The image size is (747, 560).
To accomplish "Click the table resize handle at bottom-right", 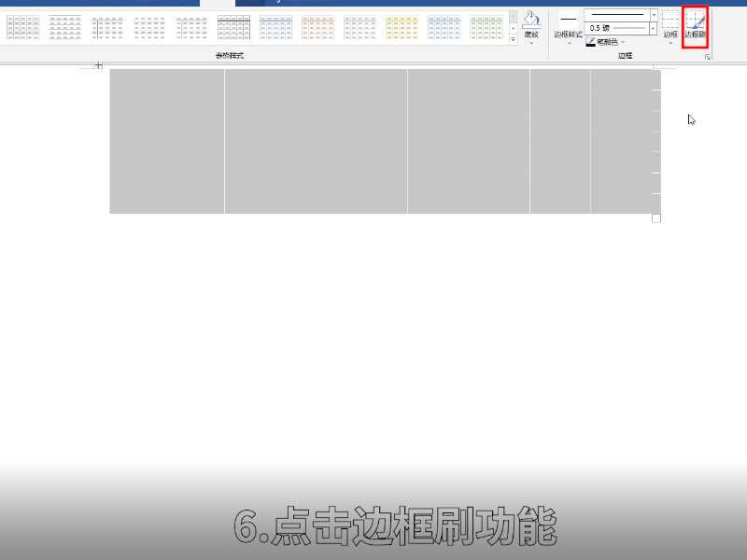I will 656,217.
